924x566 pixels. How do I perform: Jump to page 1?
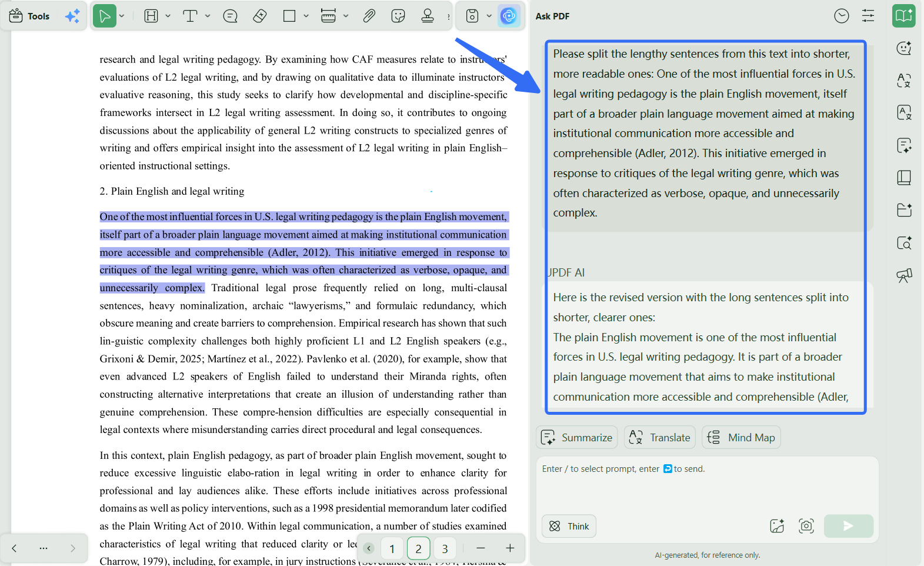(x=392, y=548)
